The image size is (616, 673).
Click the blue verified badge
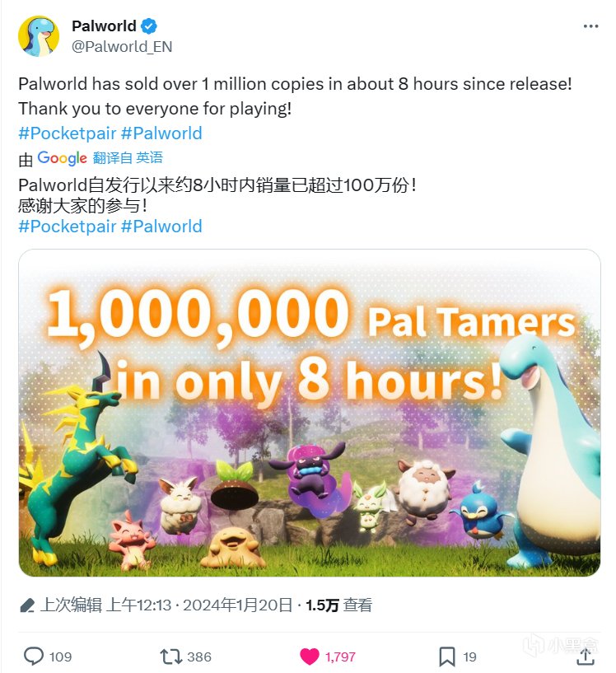click(x=148, y=26)
